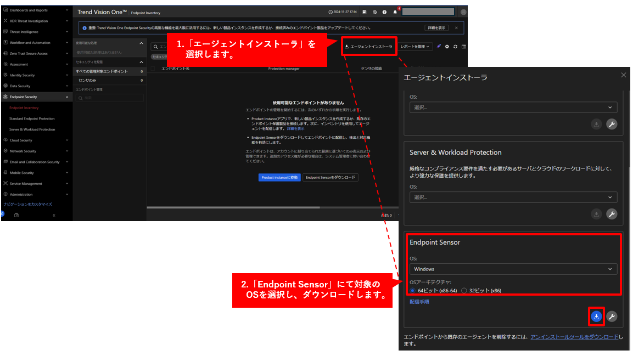This screenshot has width=644, height=356.
Task: Click the endpoint management search field in left panel
Action: click(x=110, y=98)
